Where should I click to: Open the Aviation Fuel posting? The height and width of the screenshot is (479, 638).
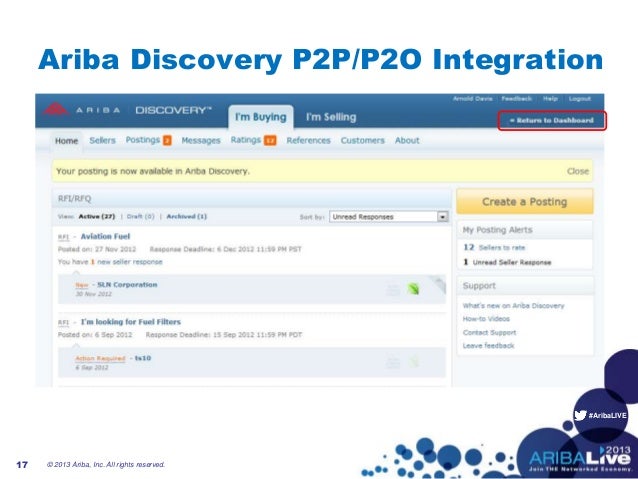[x=105, y=236]
